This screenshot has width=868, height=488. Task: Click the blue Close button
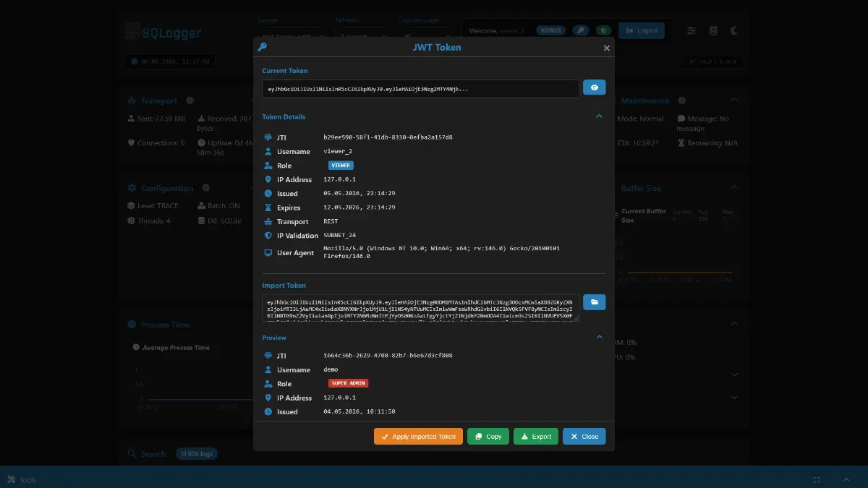click(x=584, y=437)
